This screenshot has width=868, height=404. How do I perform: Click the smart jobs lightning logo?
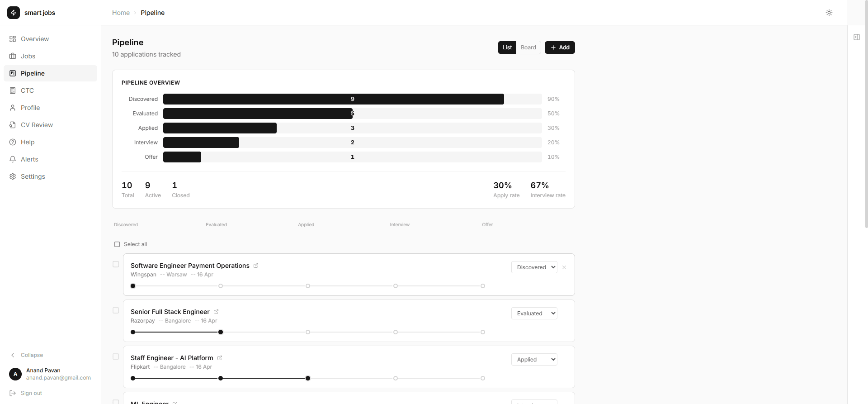pyautogui.click(x=13, y=13)
